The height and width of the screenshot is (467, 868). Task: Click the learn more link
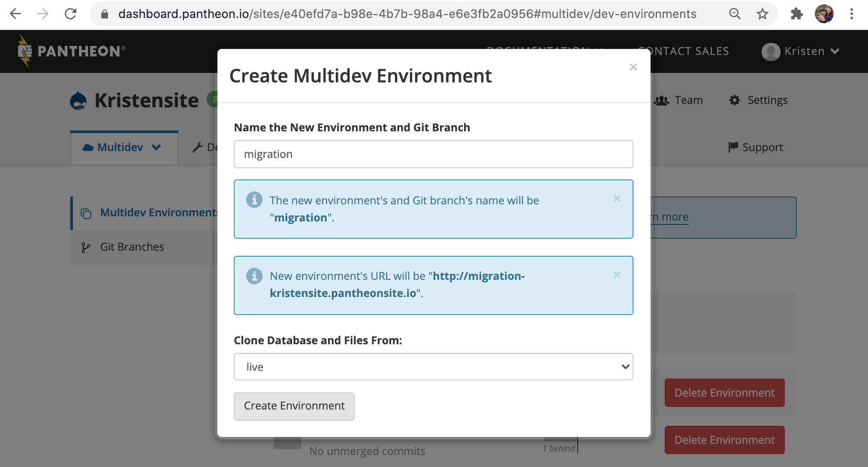point(669,217)
